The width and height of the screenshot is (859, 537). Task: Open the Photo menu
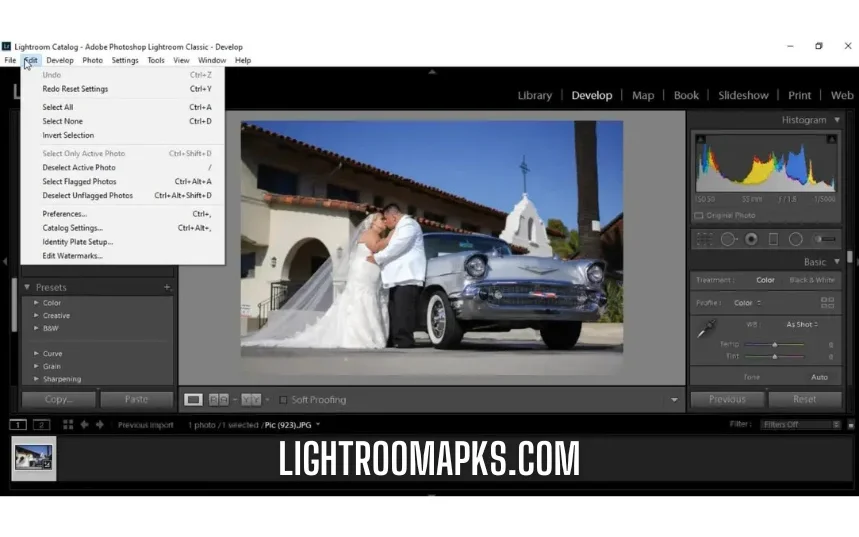93,60
